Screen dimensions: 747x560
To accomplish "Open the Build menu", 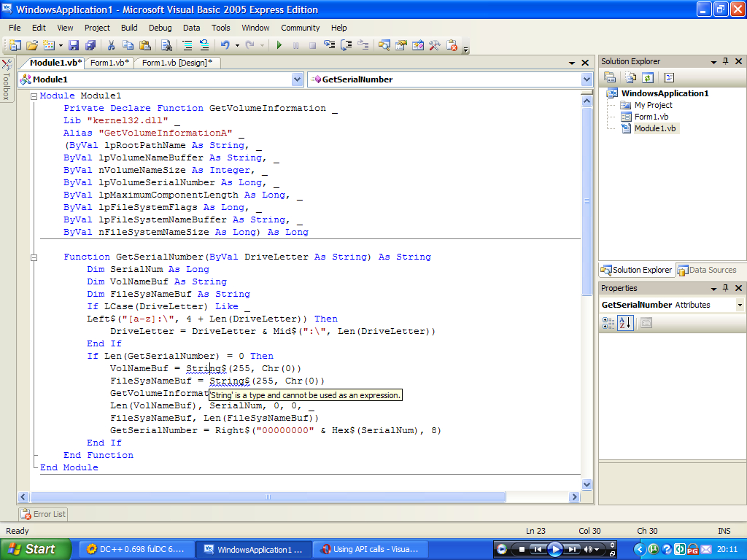I will pyautogui.click(x=129, y=28).
